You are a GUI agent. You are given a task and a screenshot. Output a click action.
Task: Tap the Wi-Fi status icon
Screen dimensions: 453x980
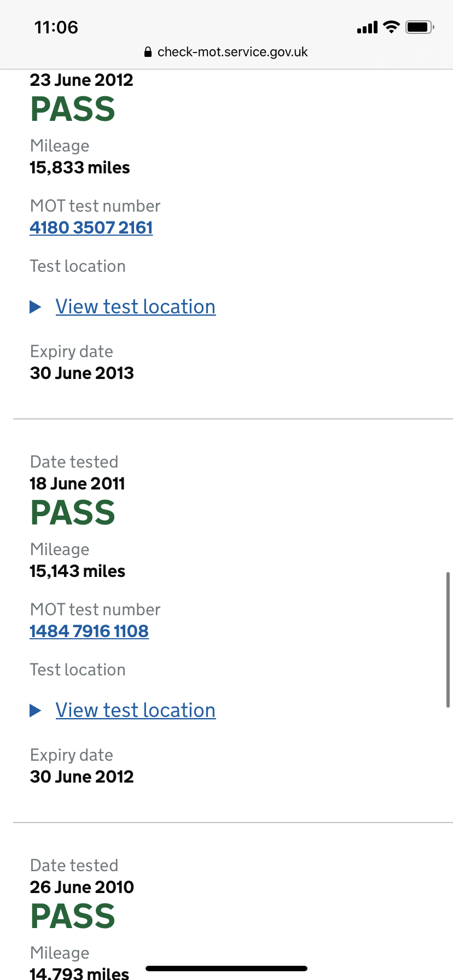coord(391,27)
